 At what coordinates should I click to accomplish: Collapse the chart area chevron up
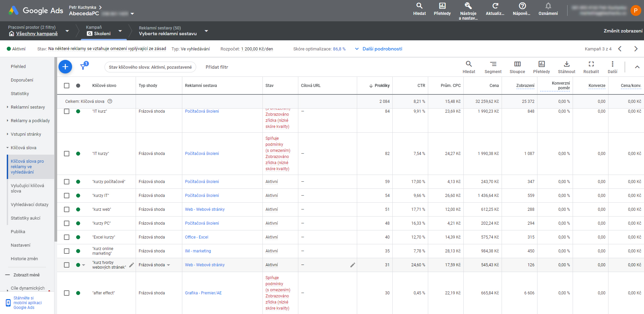point(637,67)
